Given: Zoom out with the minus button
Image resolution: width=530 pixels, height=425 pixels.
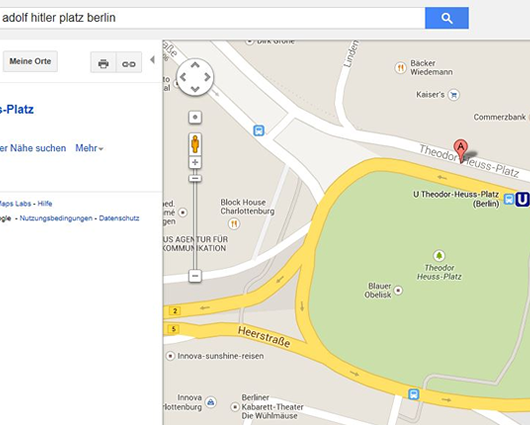Looking at the screenshot, I should point(195,276).
